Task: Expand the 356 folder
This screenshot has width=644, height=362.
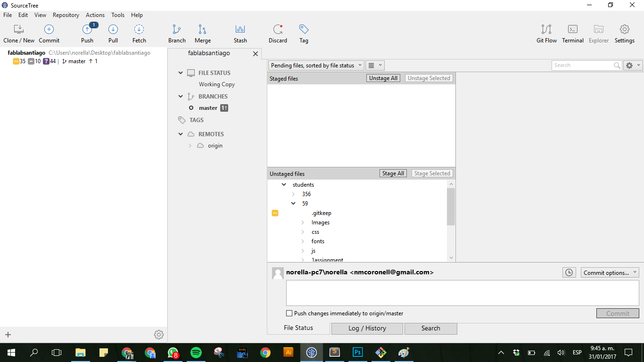Action: coord(293,194)
